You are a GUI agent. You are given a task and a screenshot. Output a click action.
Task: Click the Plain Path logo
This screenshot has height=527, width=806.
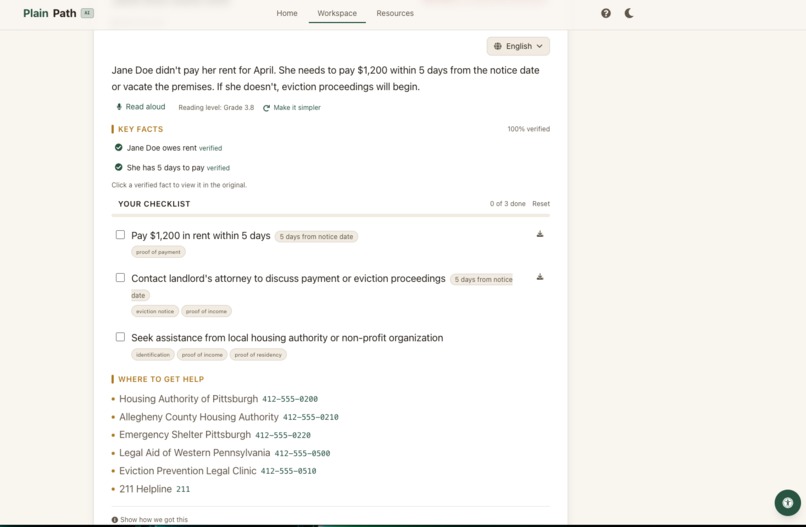[x=49, y=13]
